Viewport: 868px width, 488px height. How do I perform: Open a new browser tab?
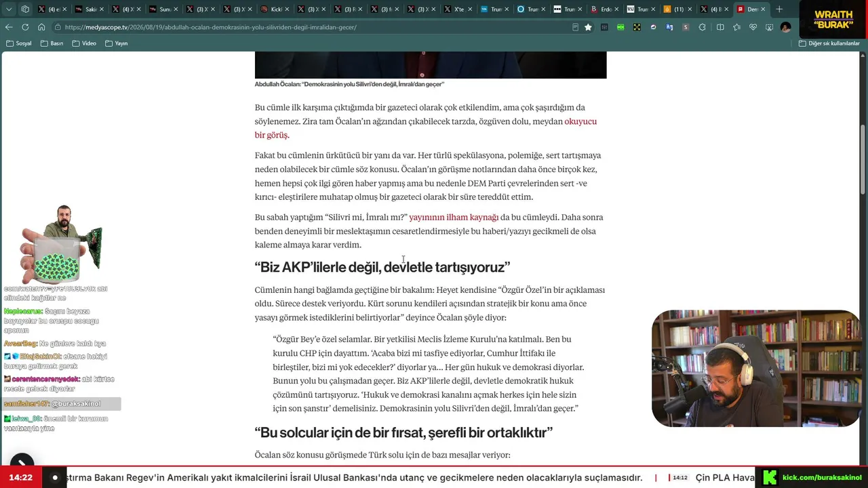779,9
